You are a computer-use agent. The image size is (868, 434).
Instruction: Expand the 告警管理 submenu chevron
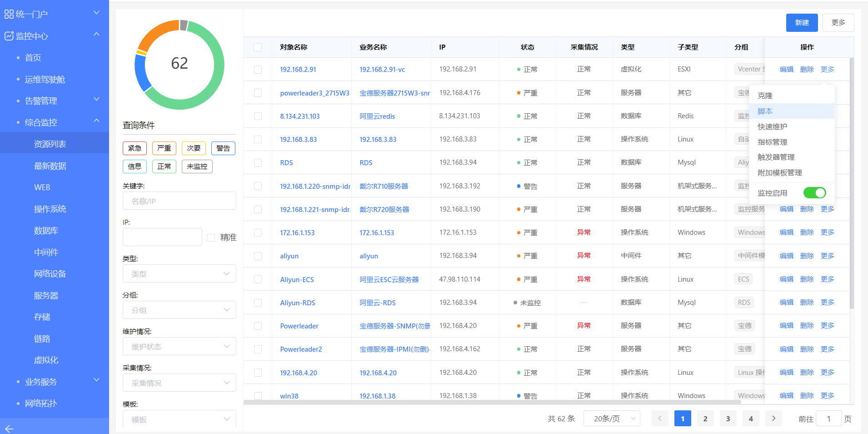click(x=96, y=99)
